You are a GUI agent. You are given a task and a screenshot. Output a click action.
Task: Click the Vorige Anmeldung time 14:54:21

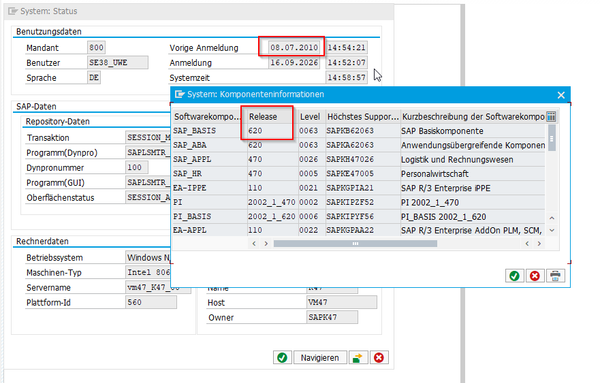347,47
